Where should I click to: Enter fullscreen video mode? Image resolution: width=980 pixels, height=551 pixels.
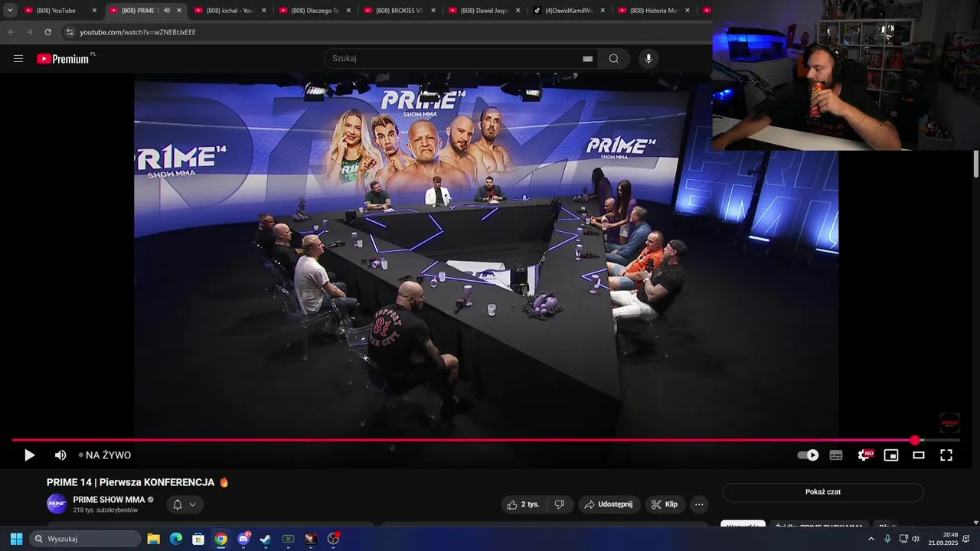point(946,455)
